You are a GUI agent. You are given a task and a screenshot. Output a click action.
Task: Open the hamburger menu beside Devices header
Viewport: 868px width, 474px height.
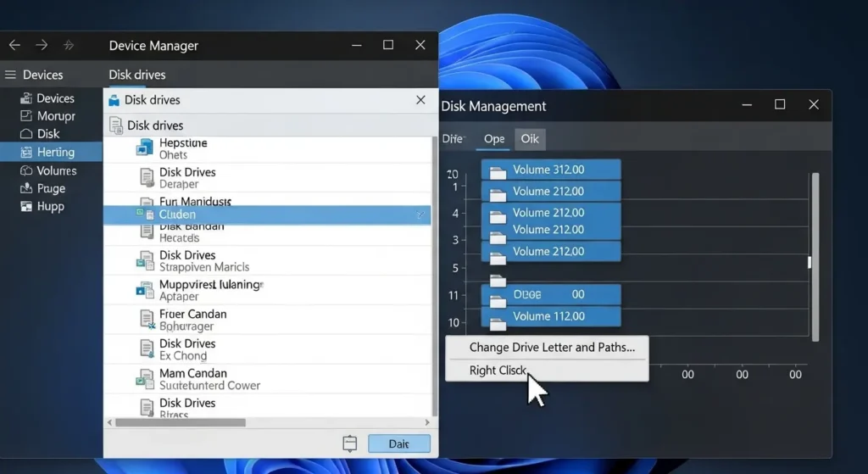coord(10,75)
